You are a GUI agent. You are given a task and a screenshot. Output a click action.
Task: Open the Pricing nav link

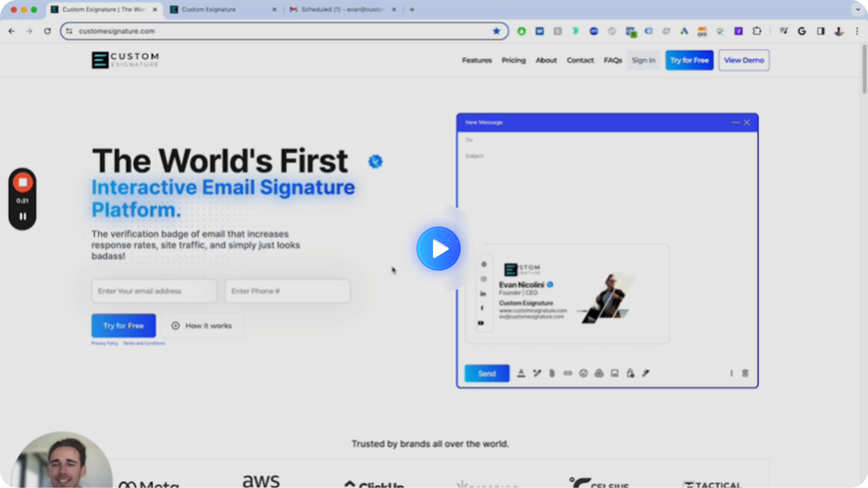pos(514,60)
